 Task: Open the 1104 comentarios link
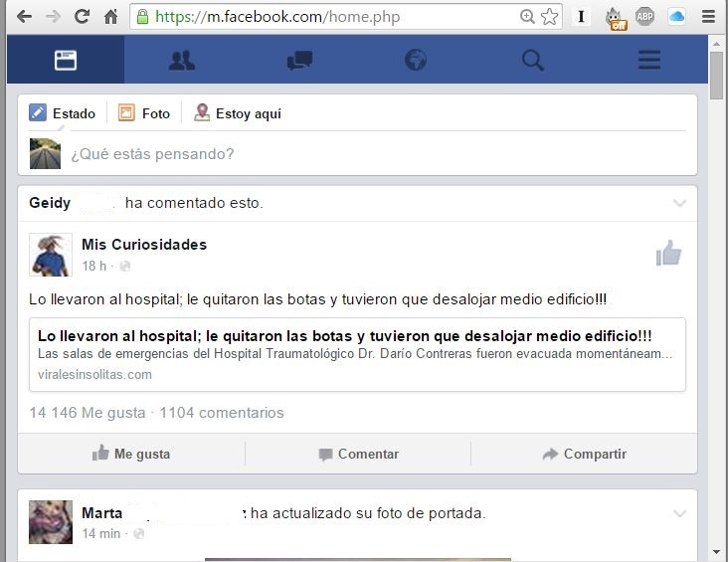pyautogui.click(x=222, y=413)
